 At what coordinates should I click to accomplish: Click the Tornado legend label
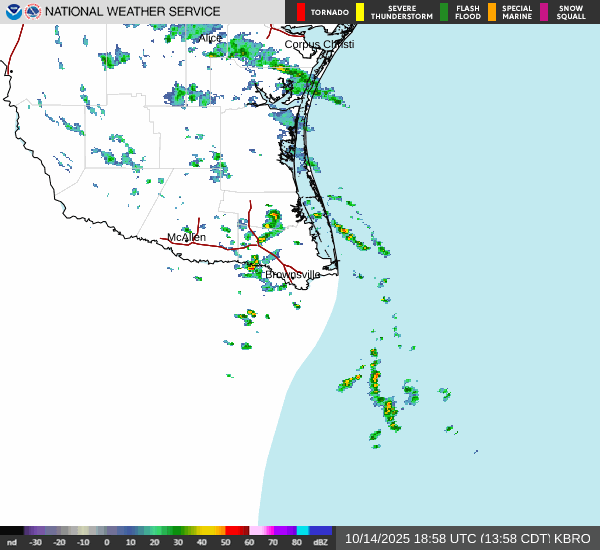(x=329, y=12)
